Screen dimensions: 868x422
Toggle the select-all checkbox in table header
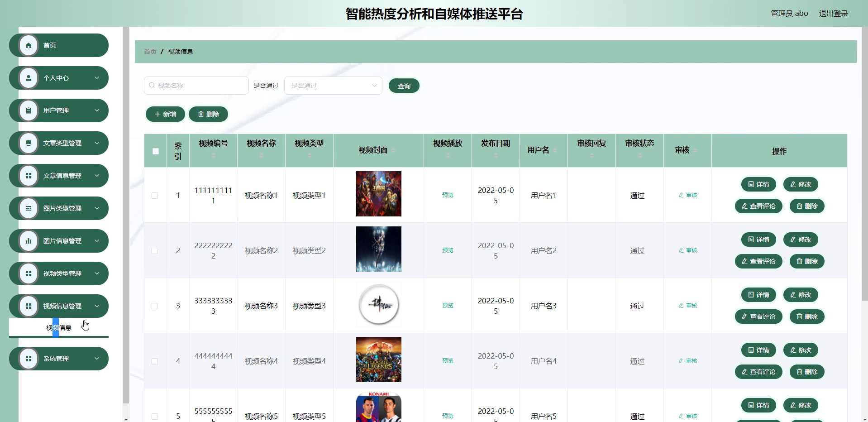156,151
